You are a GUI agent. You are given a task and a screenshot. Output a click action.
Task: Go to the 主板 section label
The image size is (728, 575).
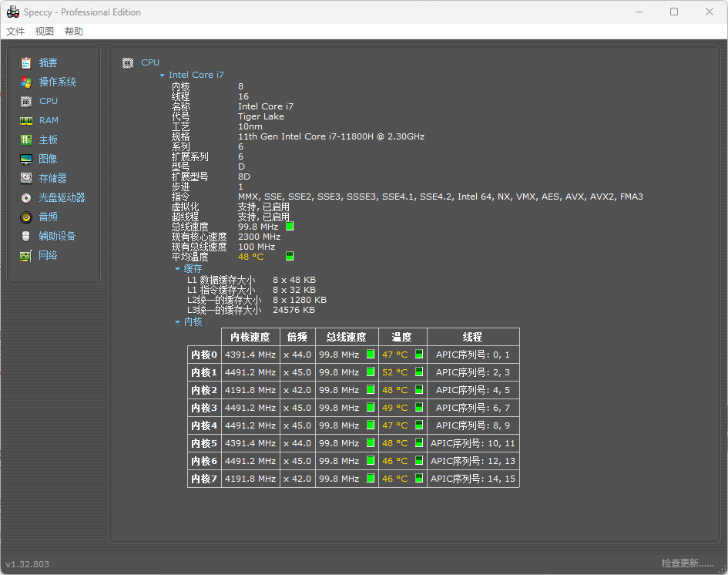pyautogui.click(x=49, y=140)
